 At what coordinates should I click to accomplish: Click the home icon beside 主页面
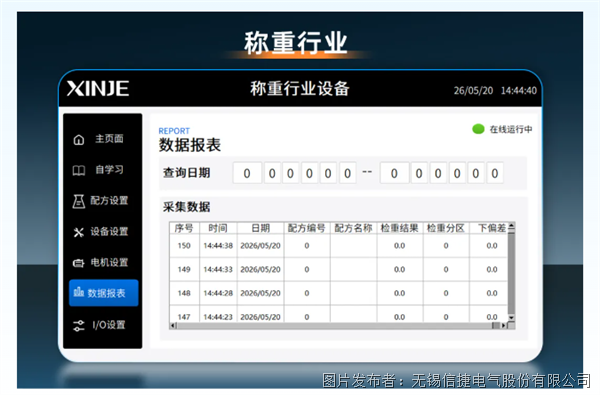[x=79, y=140]
